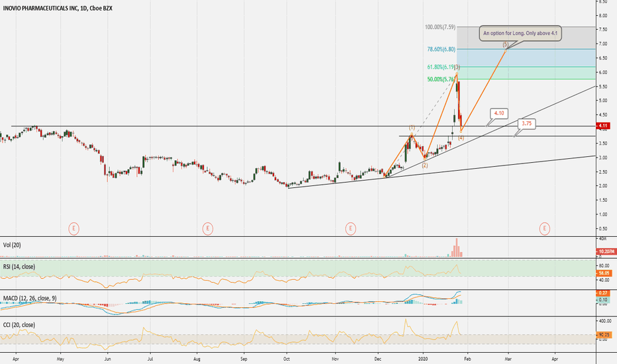Open the Vol (20) indicator label
Screen dimensions: 617x364
point(12,245)
